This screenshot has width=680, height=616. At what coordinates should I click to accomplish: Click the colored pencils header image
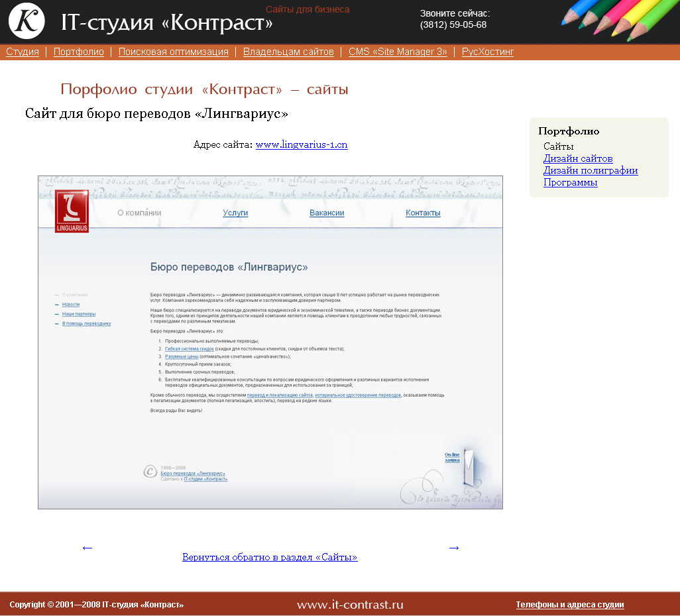coord(620,20)
